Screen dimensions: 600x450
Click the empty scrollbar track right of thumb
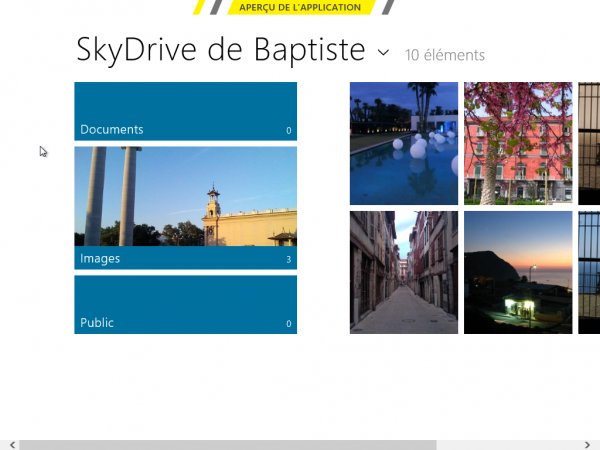508,444
